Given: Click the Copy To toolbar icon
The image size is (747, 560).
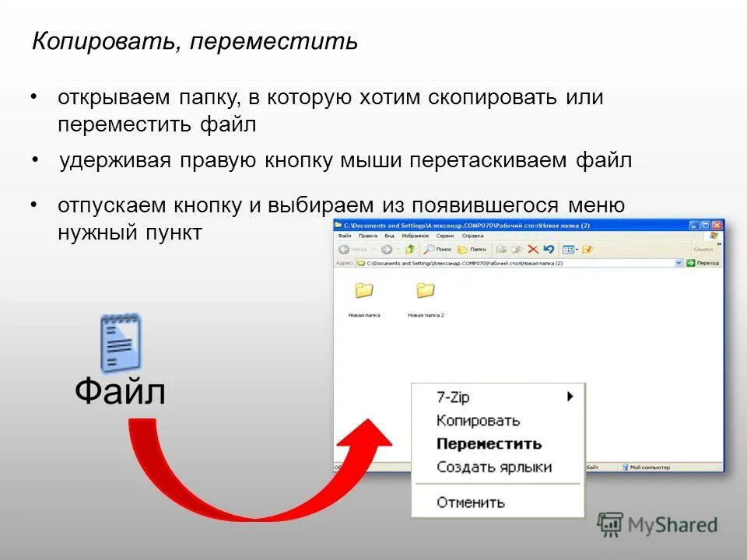Looking at the screenshot, I should click(x=517, y=249).
